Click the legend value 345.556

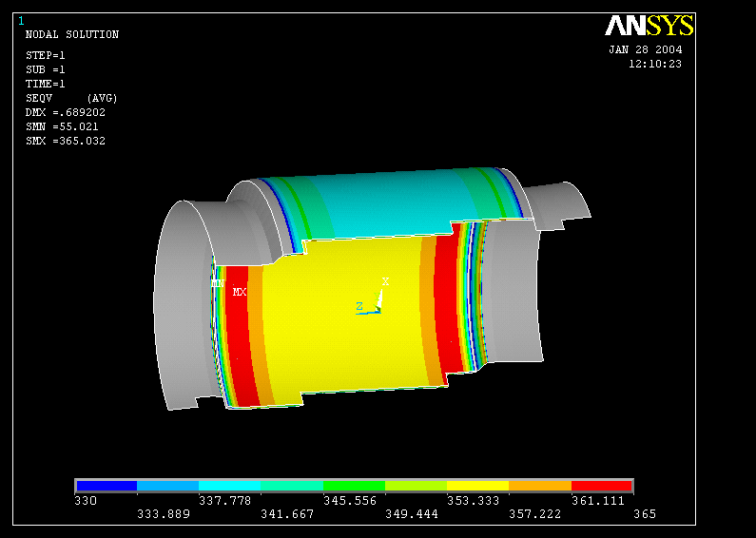click(x=350, y=501)
